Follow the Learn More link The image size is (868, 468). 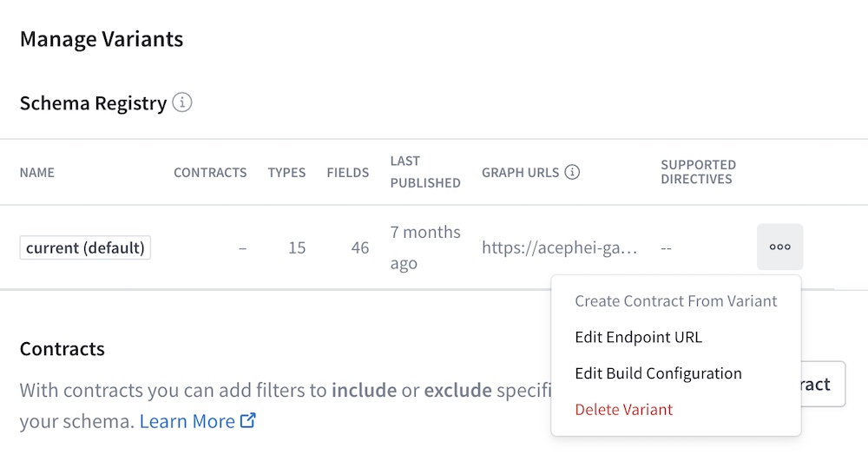pyautogui.click(x=187, y=421)
